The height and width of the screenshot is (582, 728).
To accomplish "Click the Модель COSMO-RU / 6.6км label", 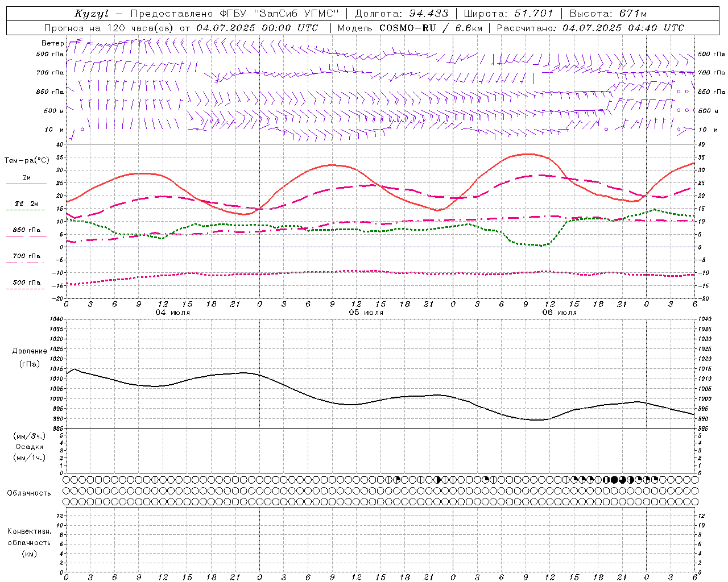I will point(410,28).
